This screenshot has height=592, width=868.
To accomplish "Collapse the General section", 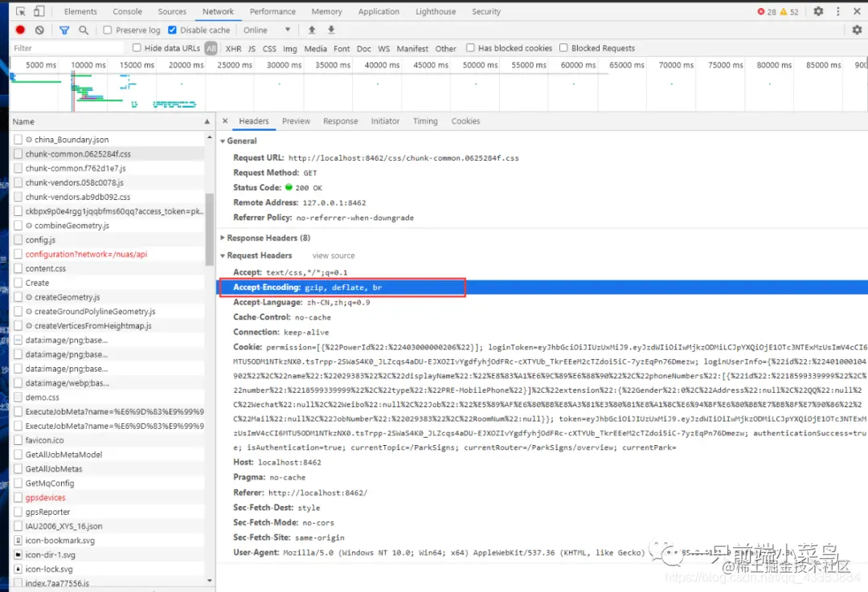I will click(x=223, y=141).
